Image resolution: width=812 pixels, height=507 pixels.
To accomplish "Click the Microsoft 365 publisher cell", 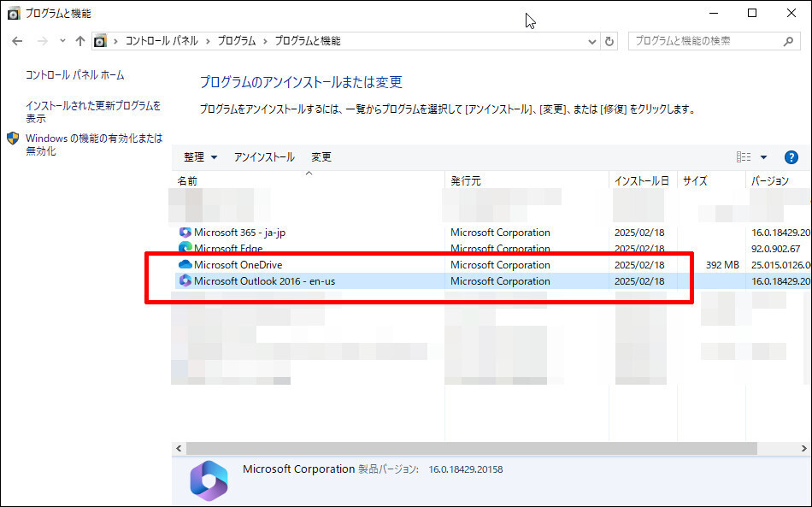I will [500, 233].
